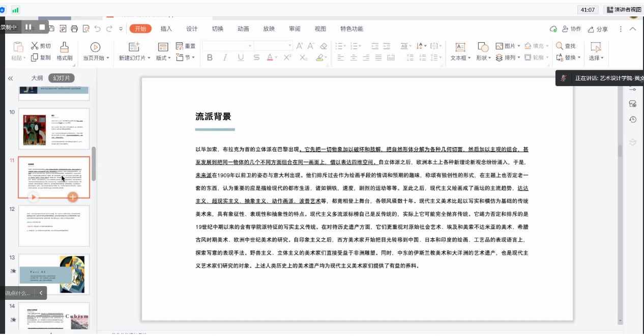Click the Share (分享) button
Screen dimensions: 644x336
point(598,30)
